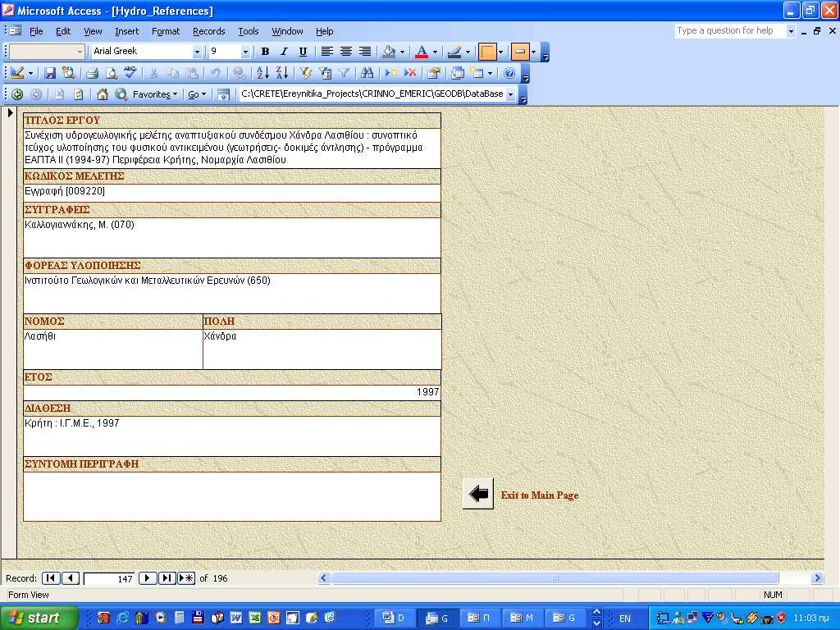Open the File menu
This screenshot has width=840, height=630.
click(x=36, y=32)
